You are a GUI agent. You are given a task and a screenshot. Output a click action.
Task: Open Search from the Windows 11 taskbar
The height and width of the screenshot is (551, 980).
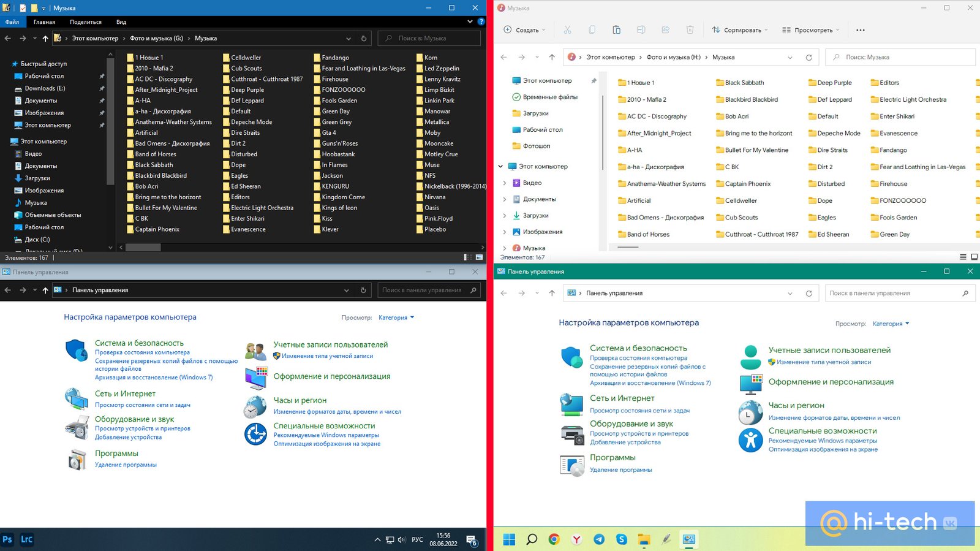click(x=532, y=539)
